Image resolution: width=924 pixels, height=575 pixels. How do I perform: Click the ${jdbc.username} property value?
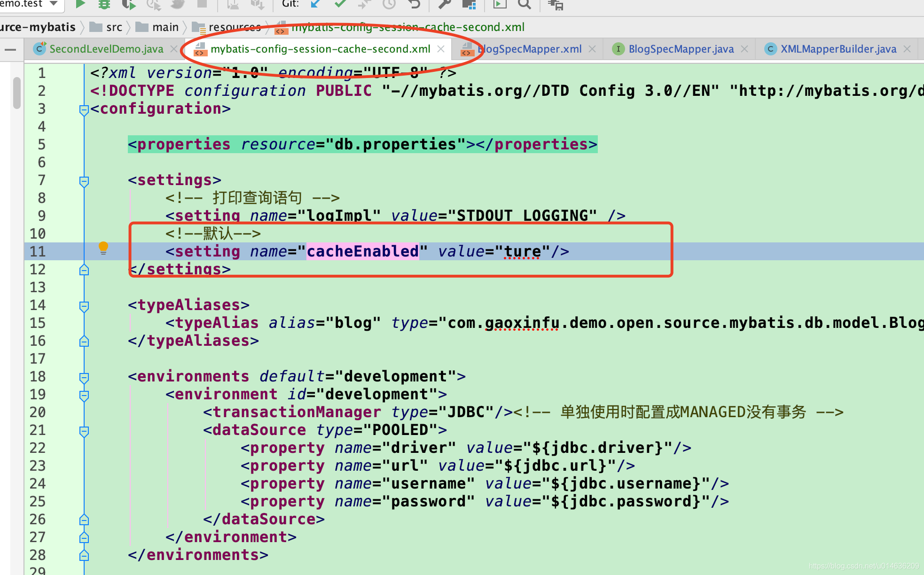tap(626, 483)
